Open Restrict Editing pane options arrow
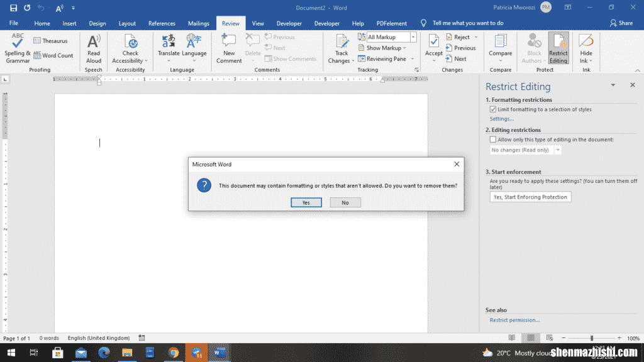 click(x=613, y=85)
